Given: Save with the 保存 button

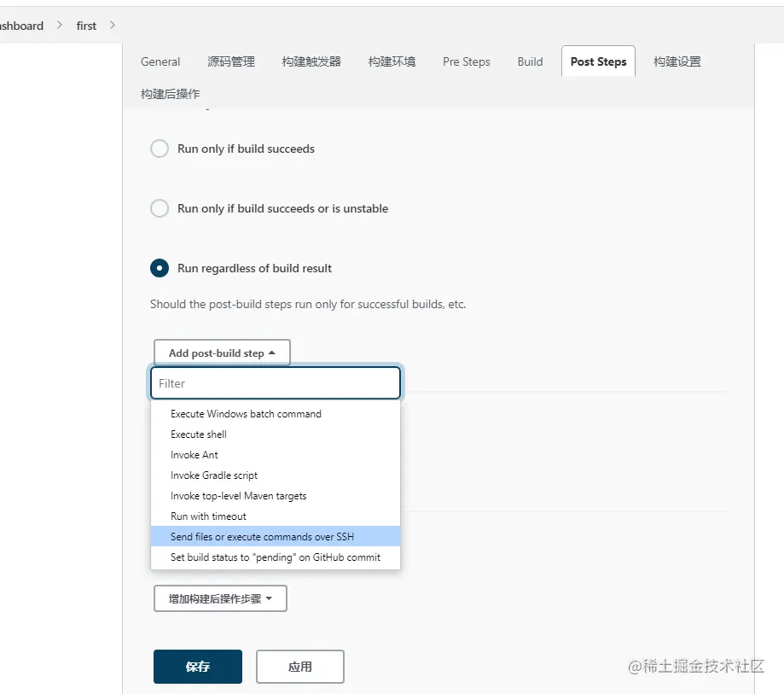Looking at the screenshot, I should coord(198,667).
